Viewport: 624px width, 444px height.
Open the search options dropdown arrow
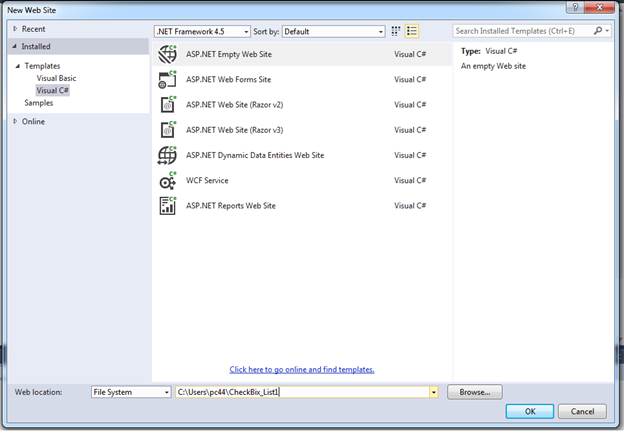pos(607,31)
